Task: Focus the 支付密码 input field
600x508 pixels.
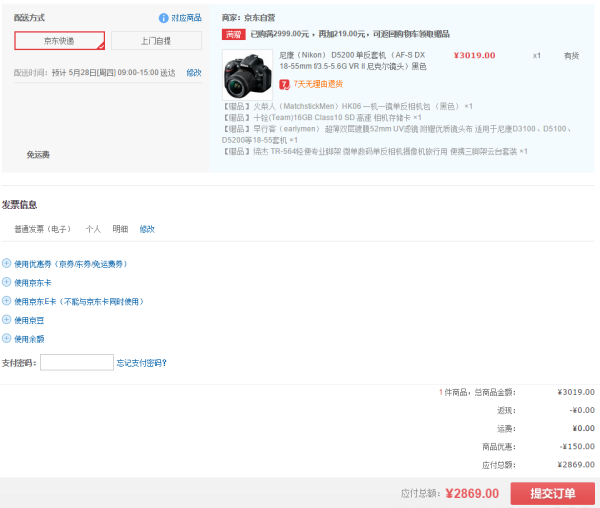Action: coord(77,362)
